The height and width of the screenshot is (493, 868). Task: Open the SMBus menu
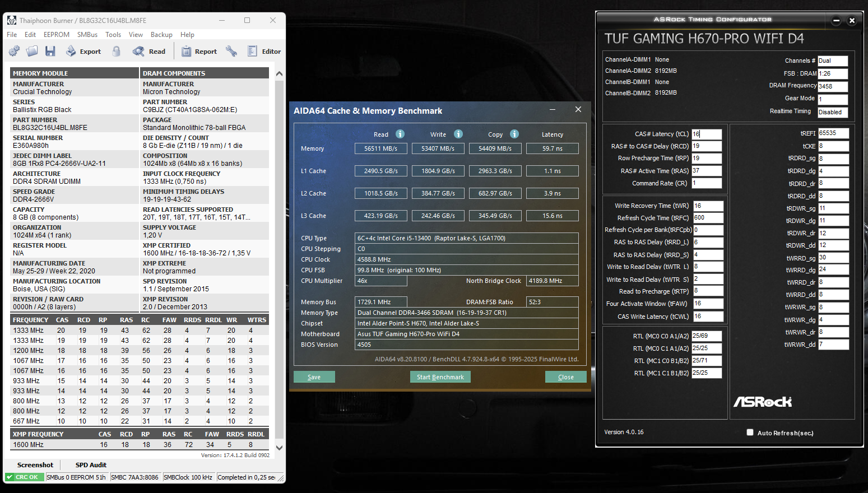pyautogui.click(x=87, y=35)
